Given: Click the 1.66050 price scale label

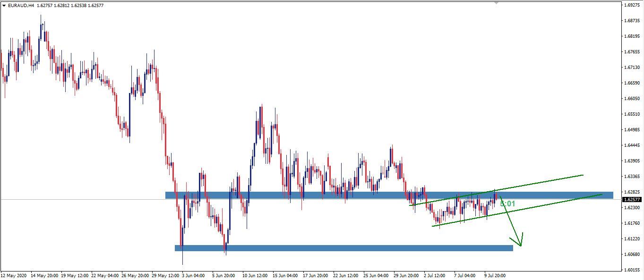Looking at the screenshot, I should click(x=632, y=99).
